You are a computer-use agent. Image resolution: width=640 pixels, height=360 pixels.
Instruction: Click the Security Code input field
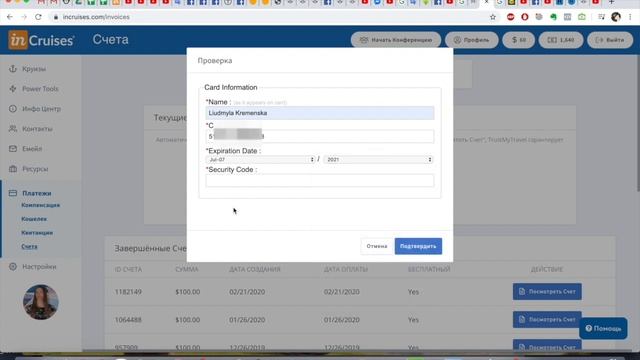(320, 180)
